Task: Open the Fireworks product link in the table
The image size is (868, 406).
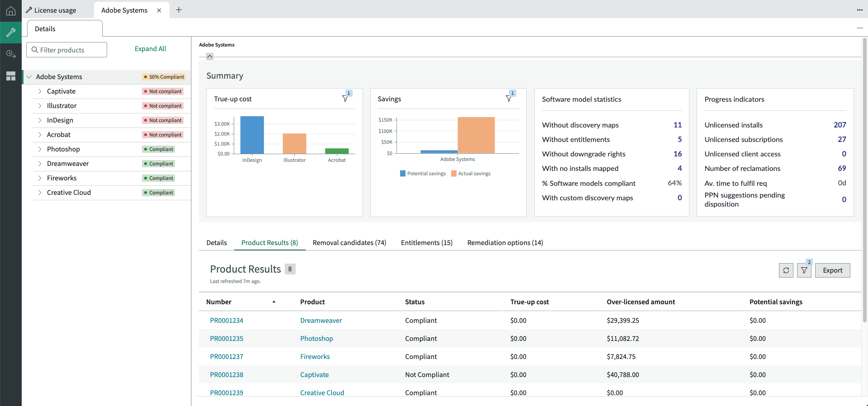Action: point(315,357)
